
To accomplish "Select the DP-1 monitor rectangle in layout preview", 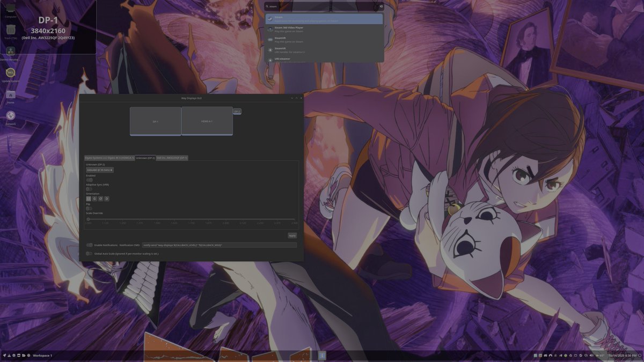I will tap(156, 121).
